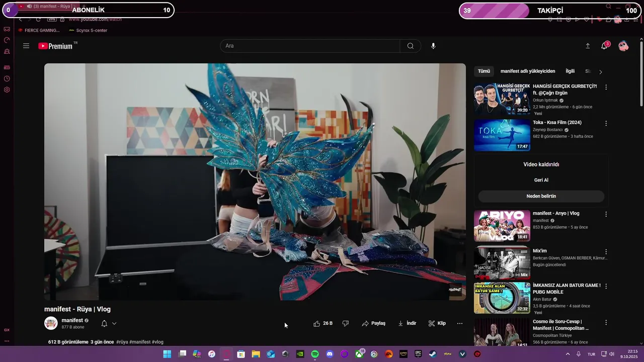Create a clip with Klip
644x362 pixels.
pos(437,323)
